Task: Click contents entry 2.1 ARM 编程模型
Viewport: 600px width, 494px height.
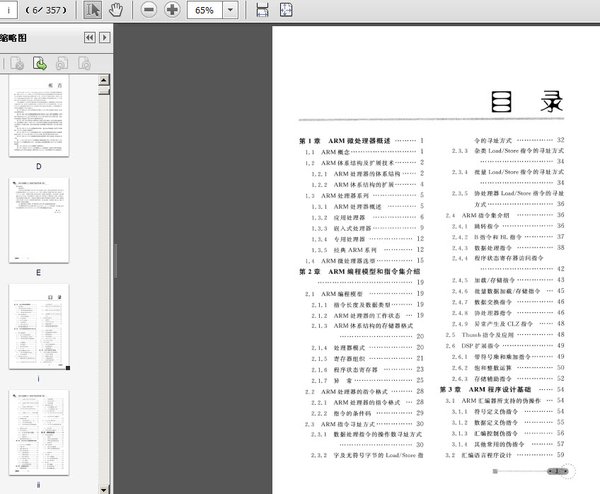Action: (364, 293)
